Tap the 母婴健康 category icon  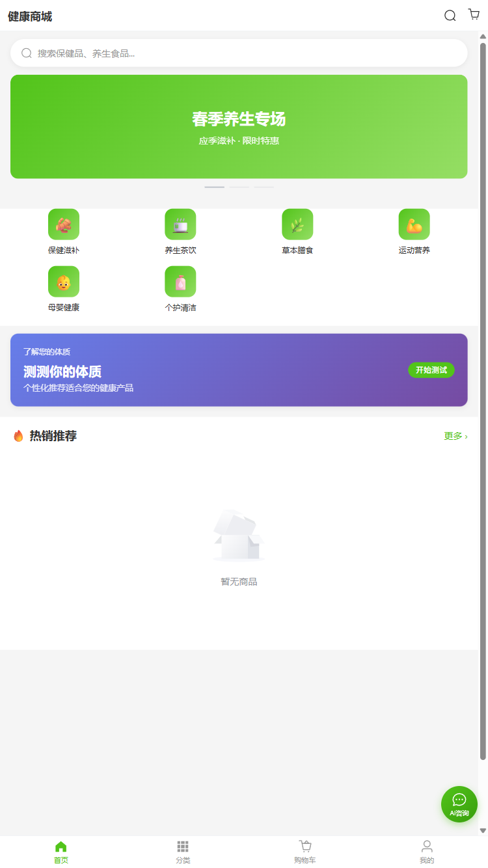pyautogui.click(x=64, y=282)
